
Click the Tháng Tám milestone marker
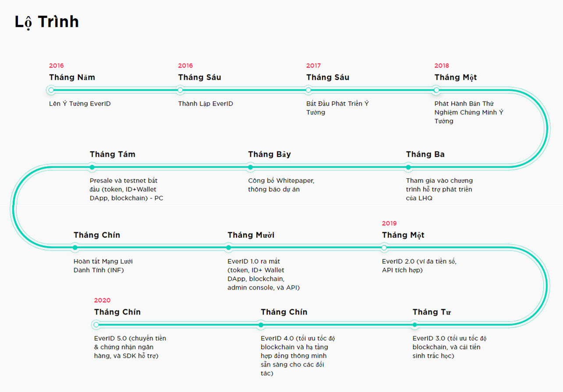pos(92,167)
